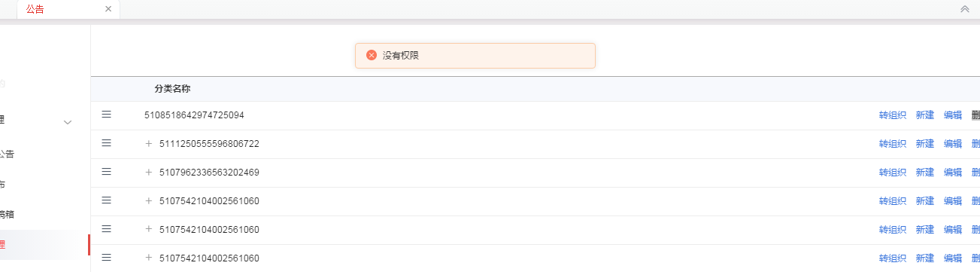980x272 pixels.
Task: Click 编辑 for row 5107962336563202469
Action: (953, 173)
